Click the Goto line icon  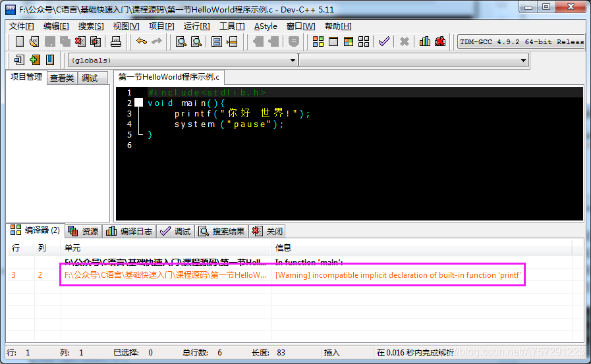pyautogui.click(x=232, y=41)
